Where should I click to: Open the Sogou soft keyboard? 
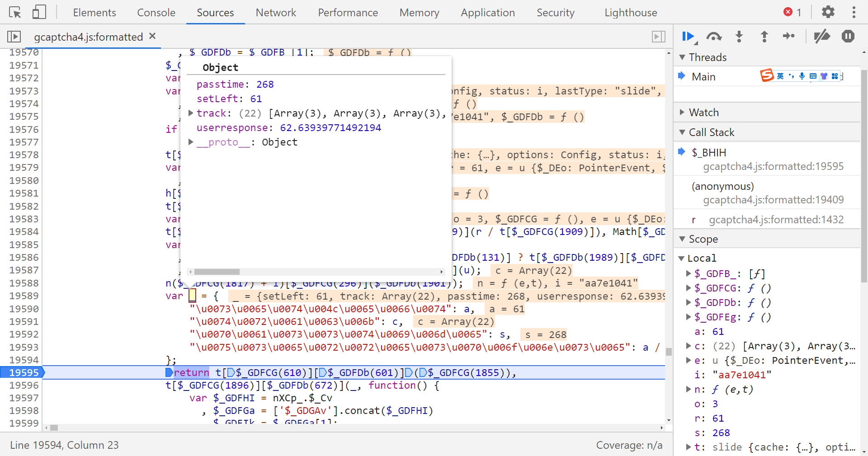pos(813,76)
